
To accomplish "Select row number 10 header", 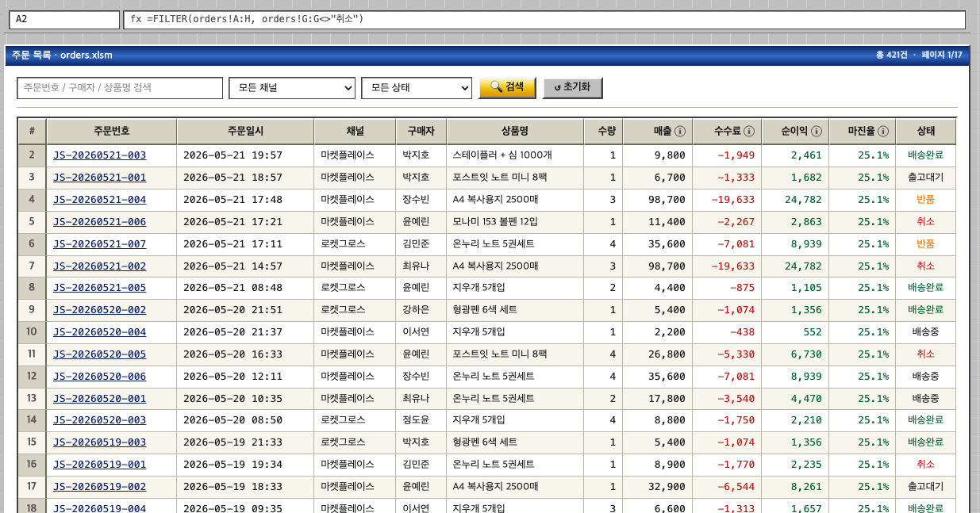I will 32,332.
